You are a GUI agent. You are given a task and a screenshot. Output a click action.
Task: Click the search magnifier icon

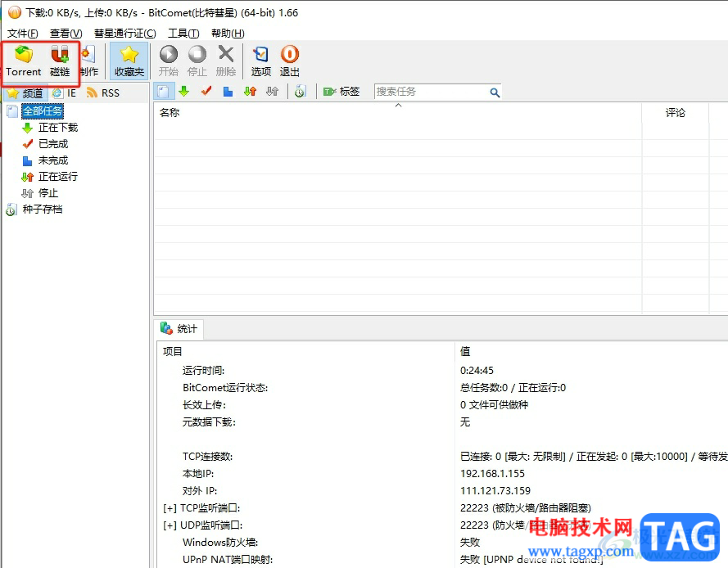coord(495,92)
